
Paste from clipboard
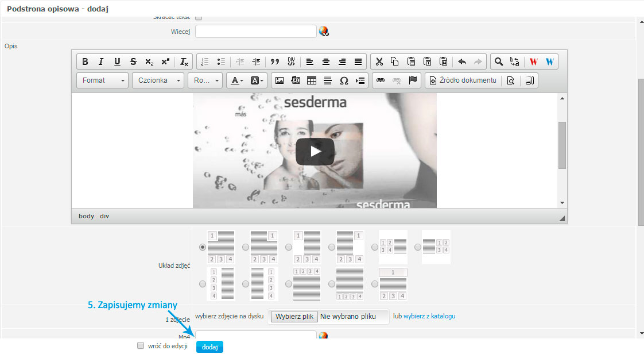point(411,61)
